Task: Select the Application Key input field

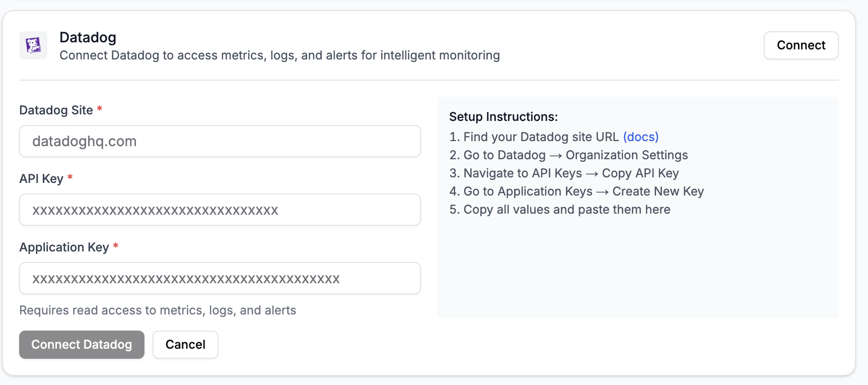Action: coord(220,278)
